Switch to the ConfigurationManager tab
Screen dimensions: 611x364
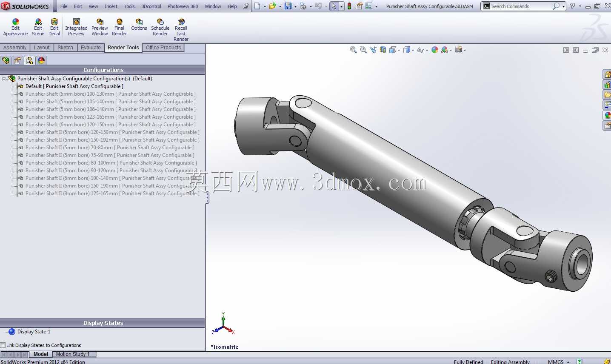29,60
